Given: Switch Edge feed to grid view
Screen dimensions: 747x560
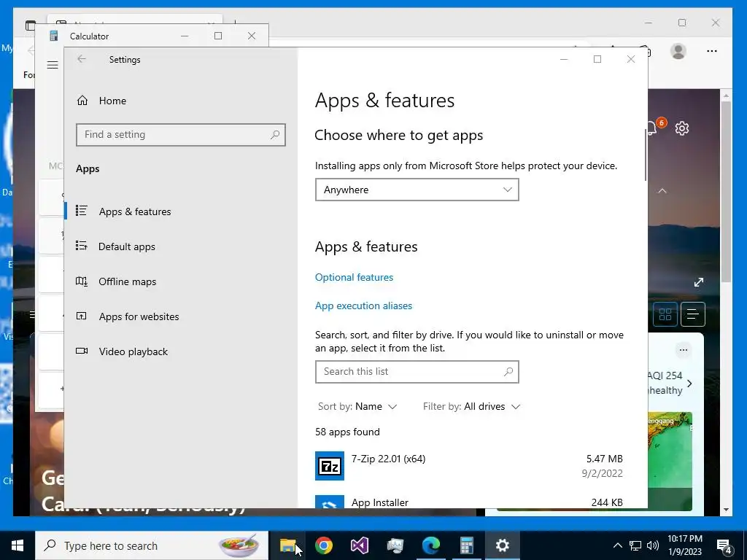Looking at the screenshot, I should (x=665, y=314).
